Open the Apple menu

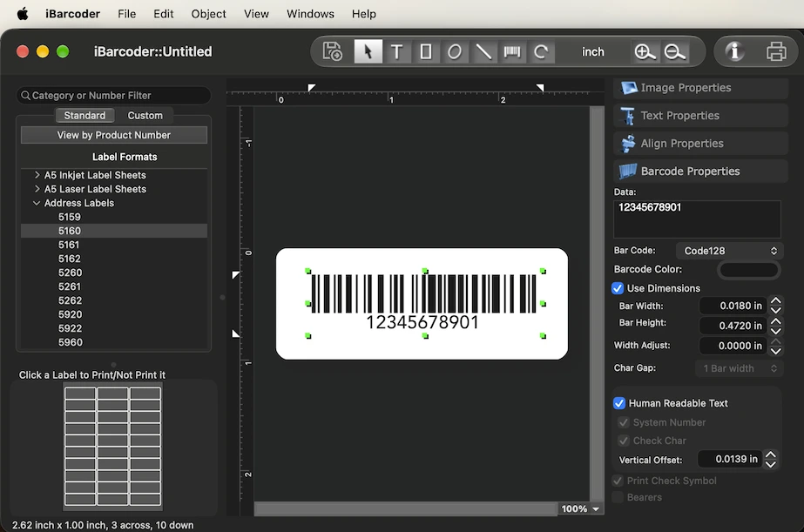(23, 14)
